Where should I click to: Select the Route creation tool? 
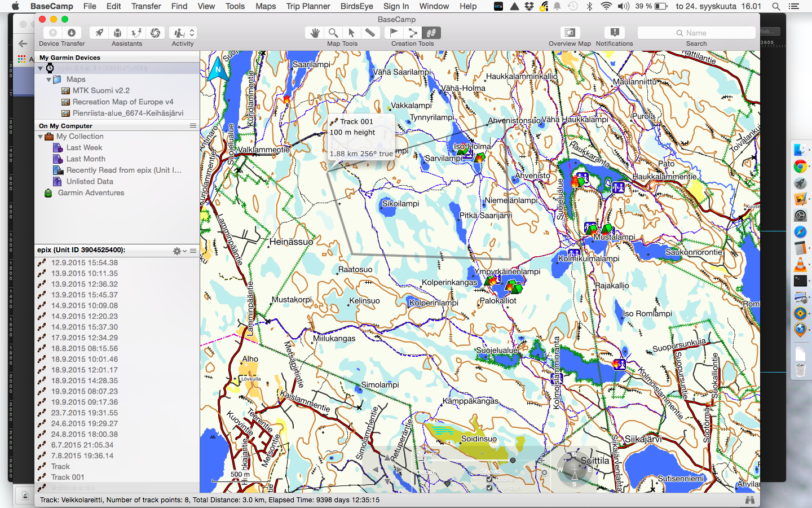pos(413,33)
